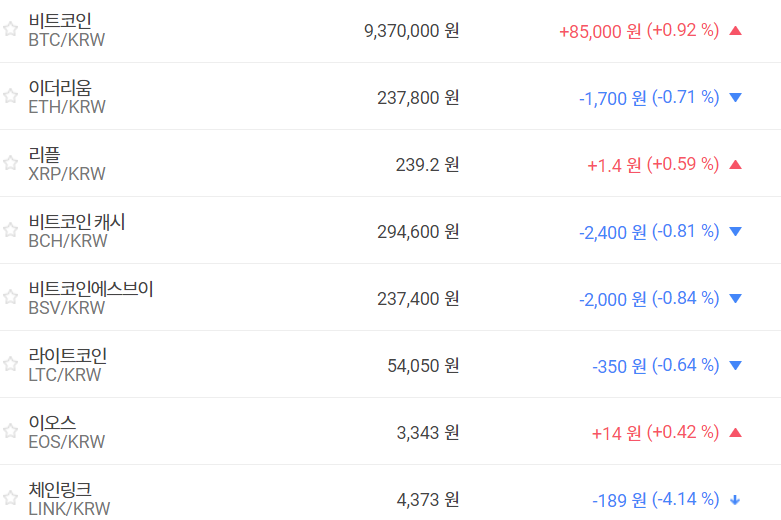Select the XRP/KRW trading pair label
The image size is (781, 520).
pos(66,174)
